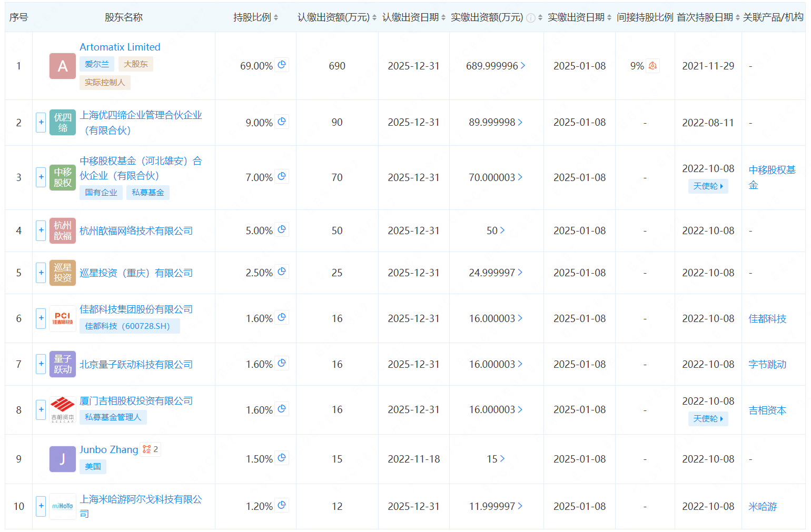Sort by 认缴出资日期 column header
This screenshot has height=532, width=811.
[414, 17]
